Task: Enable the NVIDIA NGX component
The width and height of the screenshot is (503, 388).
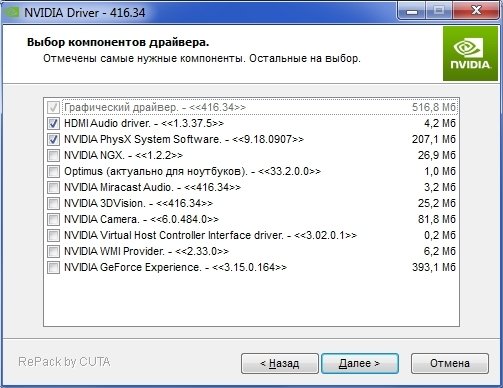Action: point(53,155)
